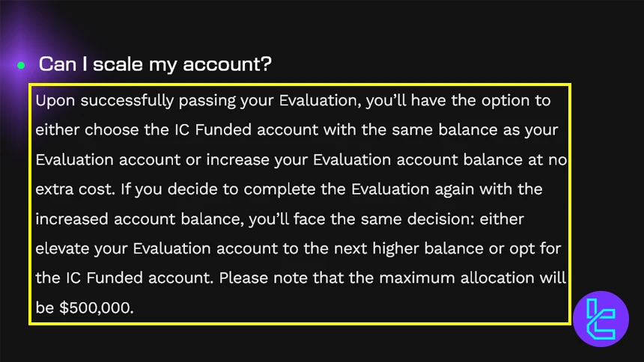Click "either choose the IC Funded account" text
Image resolution: width=644 pixels, height=362 pixels.
[177, 129]
